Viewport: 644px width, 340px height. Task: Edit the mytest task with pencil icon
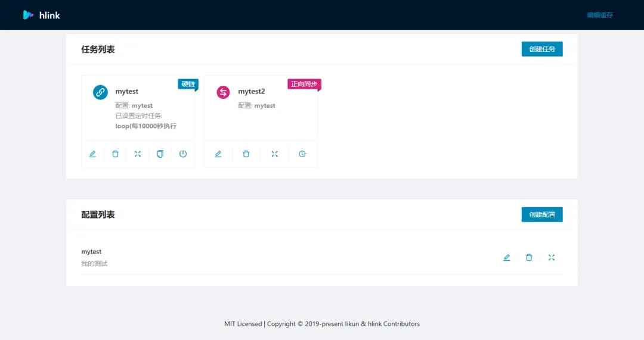[92, 154]
